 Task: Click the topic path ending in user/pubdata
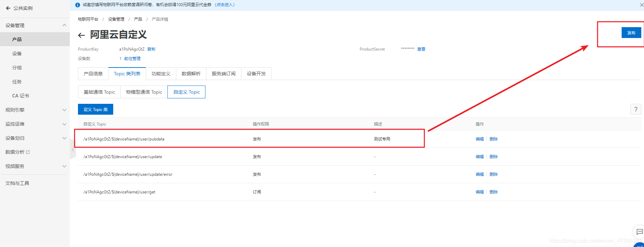click(x=124, y=139)
